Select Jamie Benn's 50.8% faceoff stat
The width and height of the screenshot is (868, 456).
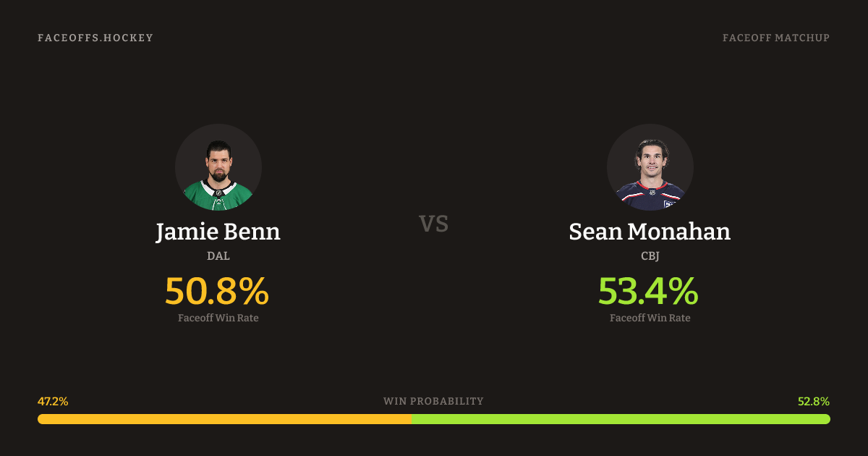pos(217,291)
